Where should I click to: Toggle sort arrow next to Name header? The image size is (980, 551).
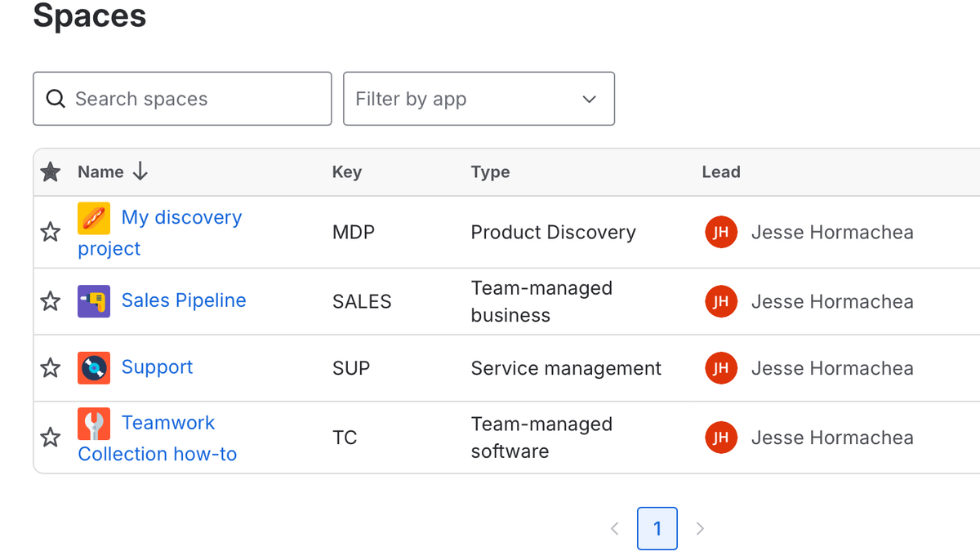click(x=140, y=171)
